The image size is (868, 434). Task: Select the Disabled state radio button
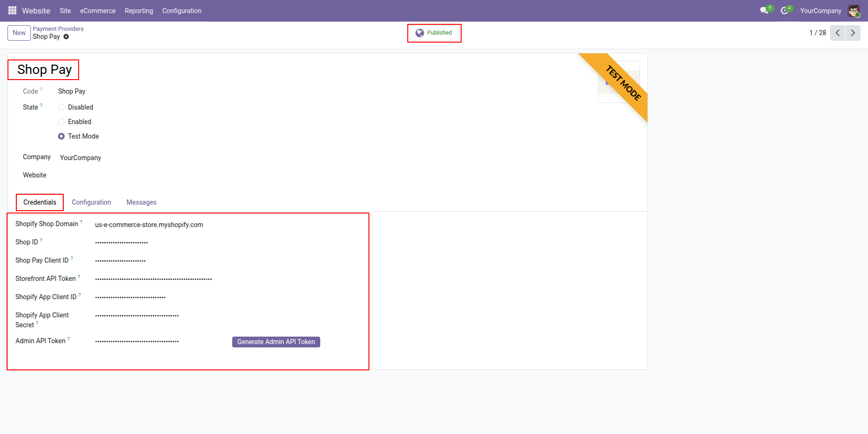click(61, 107)
